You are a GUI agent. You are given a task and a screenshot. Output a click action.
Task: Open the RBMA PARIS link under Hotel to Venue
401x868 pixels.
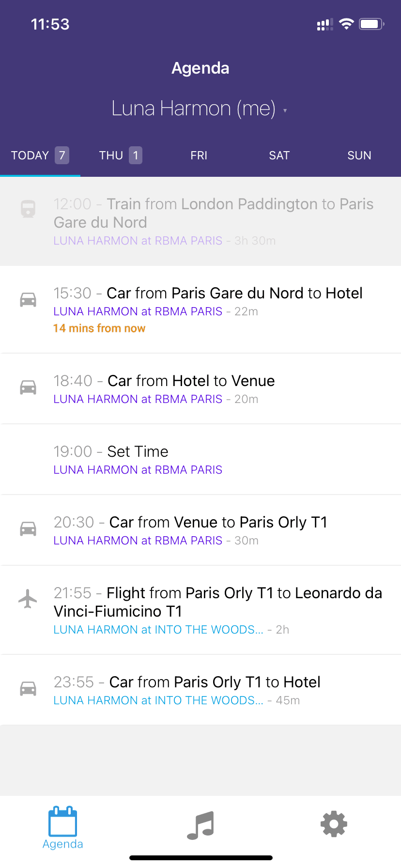138,399
